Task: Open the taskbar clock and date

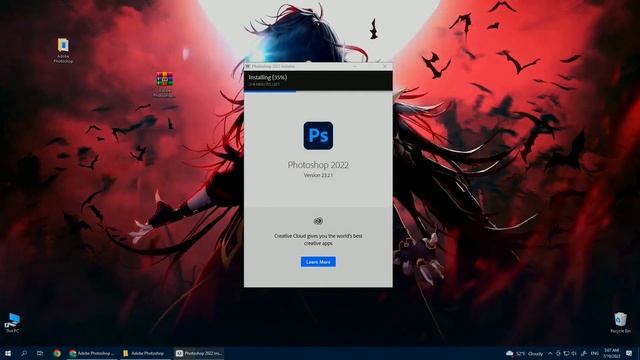Action: click(611, 353)
